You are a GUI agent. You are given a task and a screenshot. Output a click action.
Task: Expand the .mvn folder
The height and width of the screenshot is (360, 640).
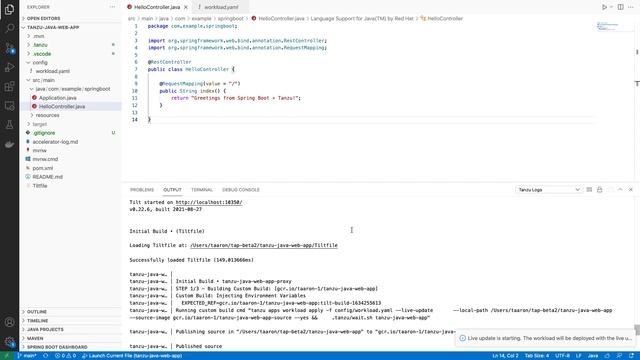pos(71,36)
